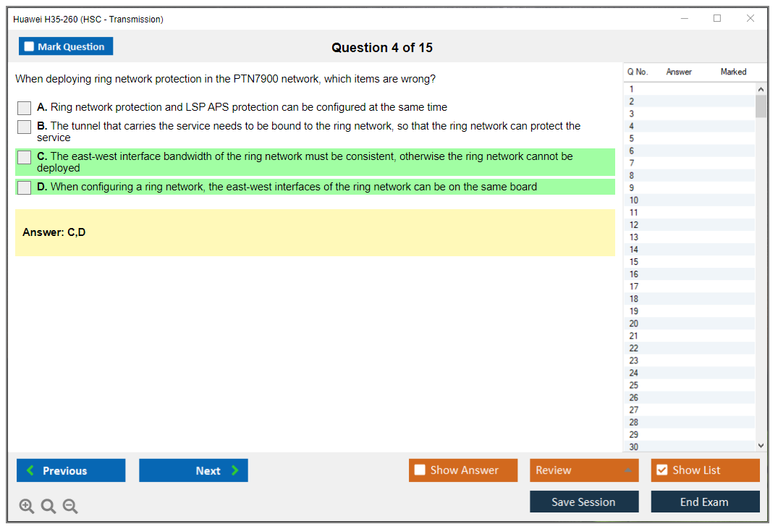
Task: Check the box for option D
Action: point(25,187)
